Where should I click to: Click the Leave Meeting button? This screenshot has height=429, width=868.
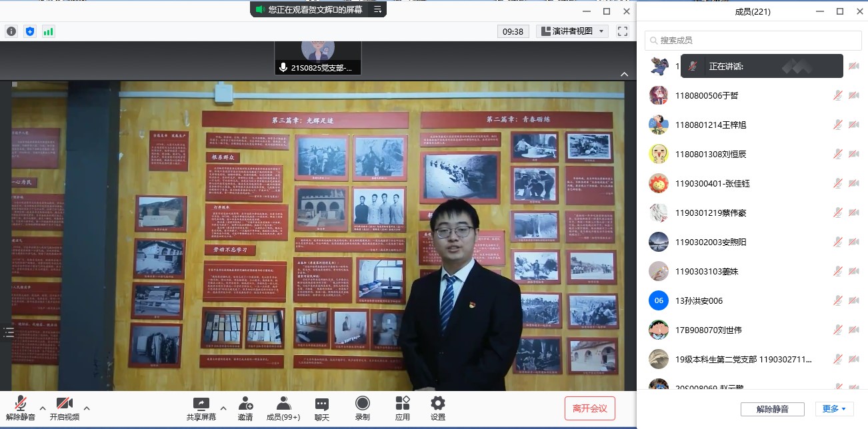(x=589, y=408)
